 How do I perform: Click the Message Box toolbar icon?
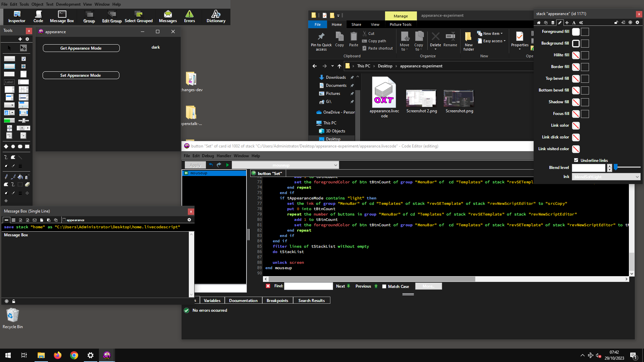coord(62,16)
